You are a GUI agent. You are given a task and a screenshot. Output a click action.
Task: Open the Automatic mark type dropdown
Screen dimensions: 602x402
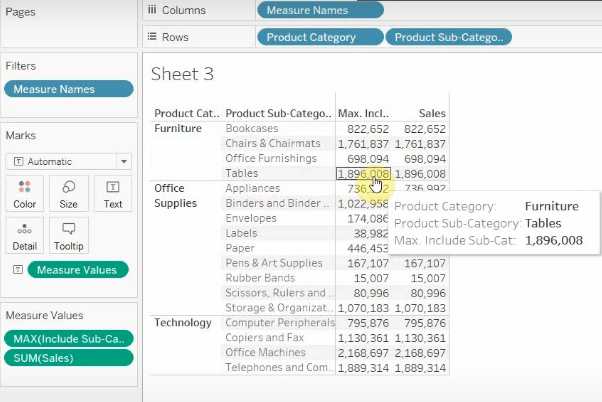[68, 161]
